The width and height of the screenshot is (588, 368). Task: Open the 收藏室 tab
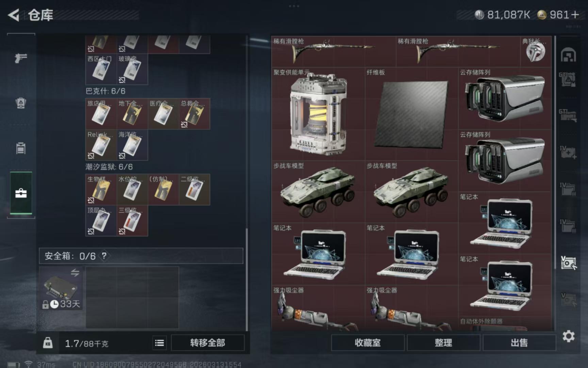pyautogui.click(x=367, y=343)
